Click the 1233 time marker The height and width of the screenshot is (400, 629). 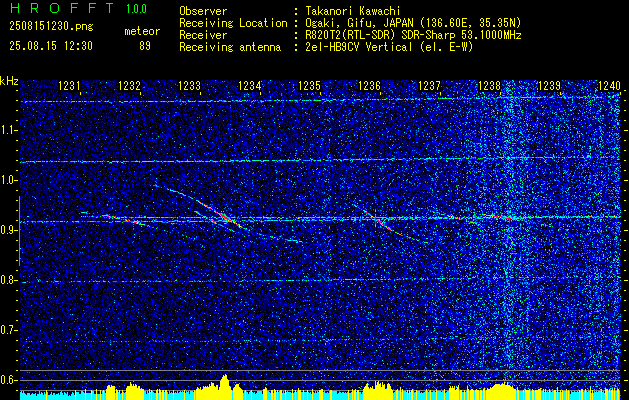click(189, 85)
